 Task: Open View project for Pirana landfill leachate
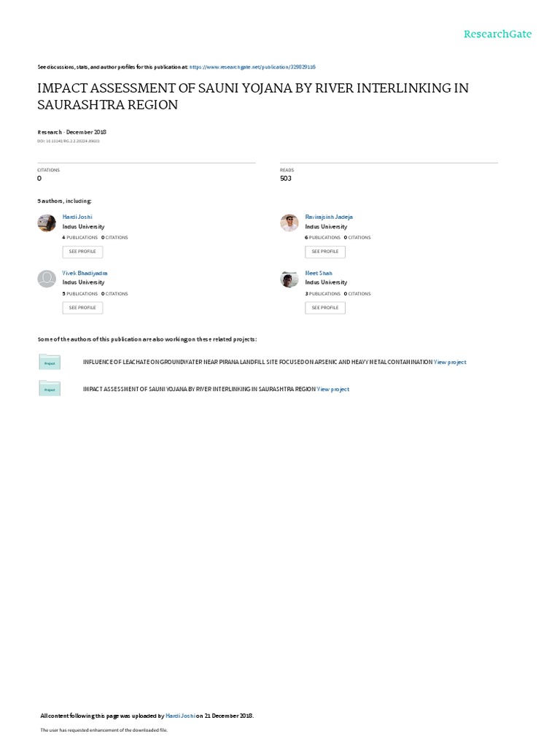coord(450,362)
